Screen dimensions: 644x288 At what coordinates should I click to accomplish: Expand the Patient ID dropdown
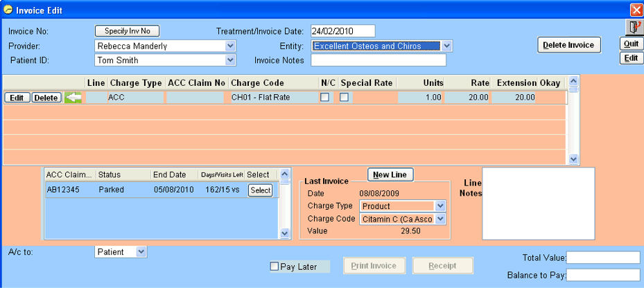click(x=231, y=60)
